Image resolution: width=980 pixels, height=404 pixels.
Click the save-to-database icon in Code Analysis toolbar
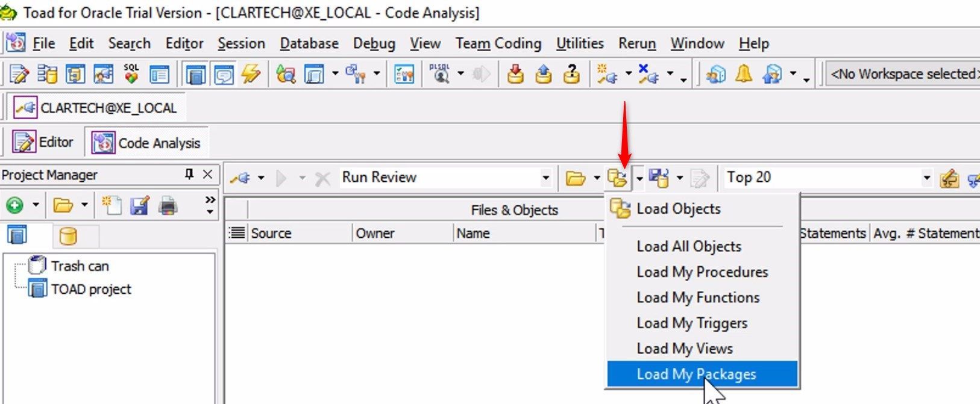click(659, 178)
